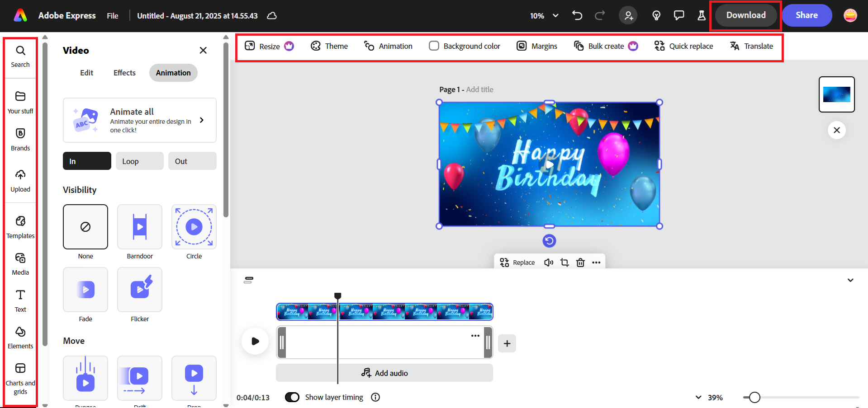This screenshot has height=408, width=868.
Task: Toggle the Show layer timing switch
Action: [x=292, y=397]
